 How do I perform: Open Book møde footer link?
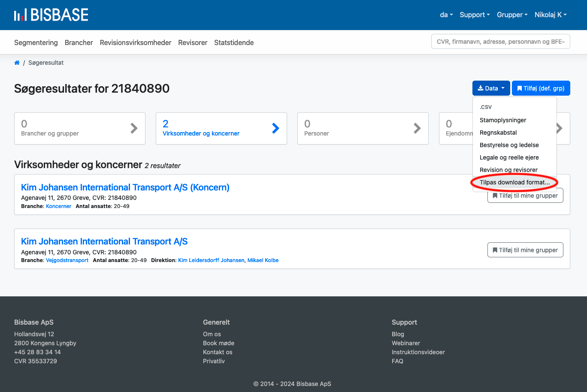pyautogui.click(x=218, y=343)
